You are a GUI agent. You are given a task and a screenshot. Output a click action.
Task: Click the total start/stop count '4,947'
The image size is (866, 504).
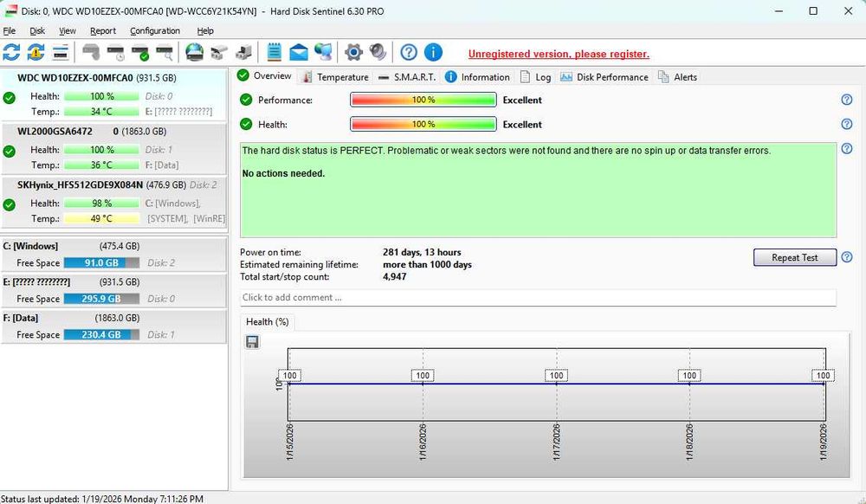[394, 276]
